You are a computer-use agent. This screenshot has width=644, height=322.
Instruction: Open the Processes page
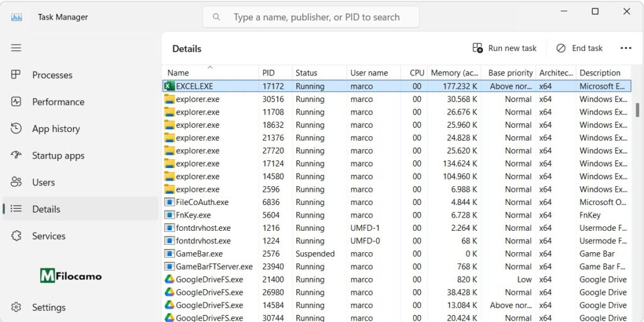point(80,75)
